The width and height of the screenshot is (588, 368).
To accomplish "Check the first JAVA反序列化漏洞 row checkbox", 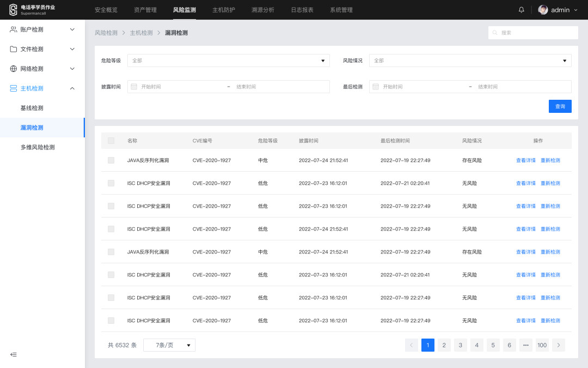I will (111, 160).
